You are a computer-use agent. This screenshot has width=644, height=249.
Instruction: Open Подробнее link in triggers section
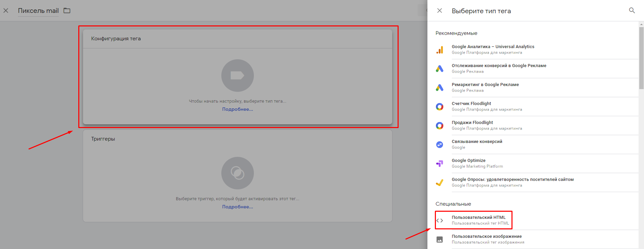tap(237, 207)
